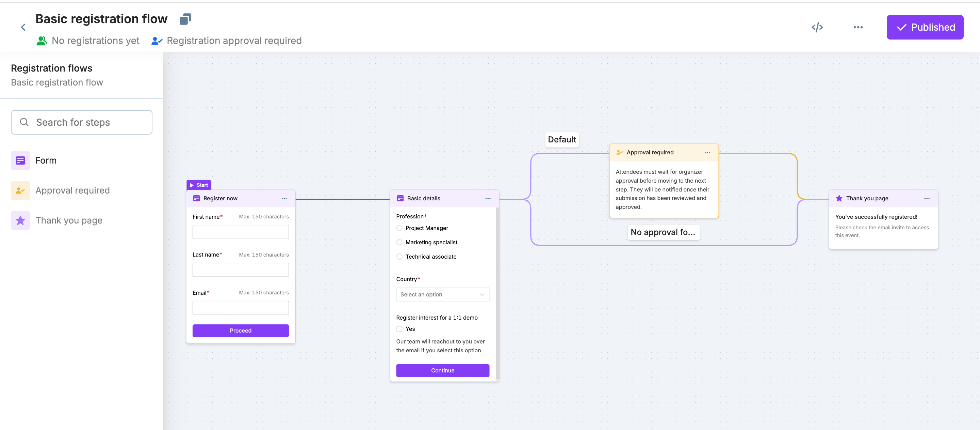This screenshot has width=980, height=430.
Task: Open the header three-dots more menu
Action: 857,27
